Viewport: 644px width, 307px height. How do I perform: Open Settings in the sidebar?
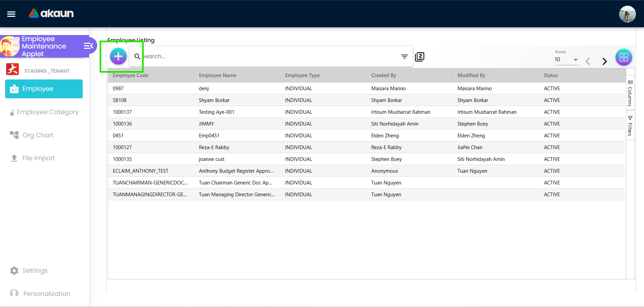35,271
